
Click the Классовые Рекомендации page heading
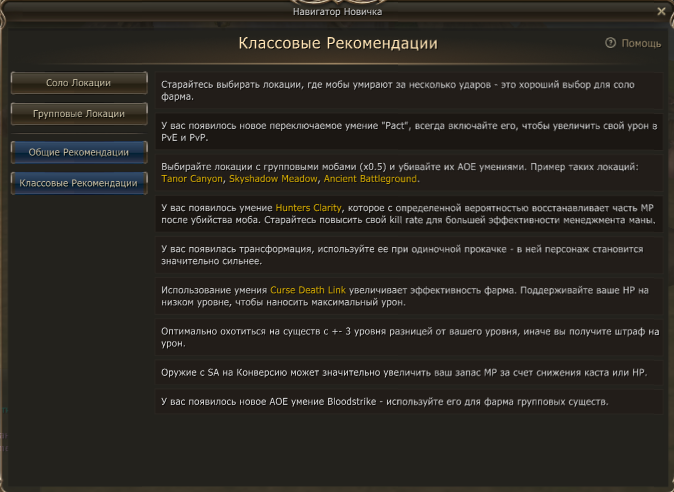[337, 44]
